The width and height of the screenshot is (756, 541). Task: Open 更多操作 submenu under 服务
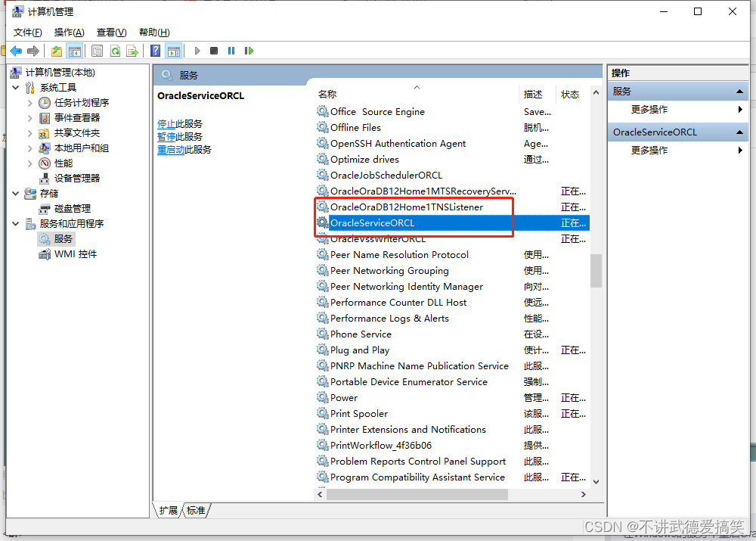click(x=678, y=110)
